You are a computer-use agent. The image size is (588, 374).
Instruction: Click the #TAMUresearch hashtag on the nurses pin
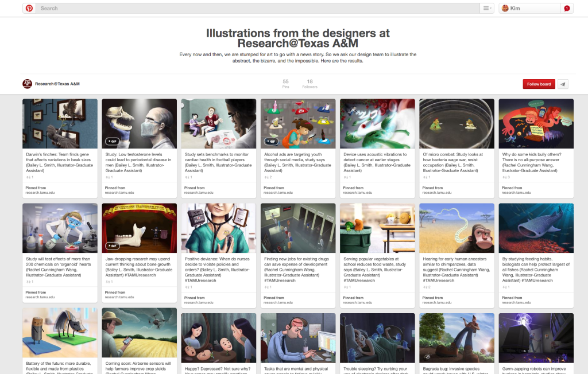click(200, 280)
